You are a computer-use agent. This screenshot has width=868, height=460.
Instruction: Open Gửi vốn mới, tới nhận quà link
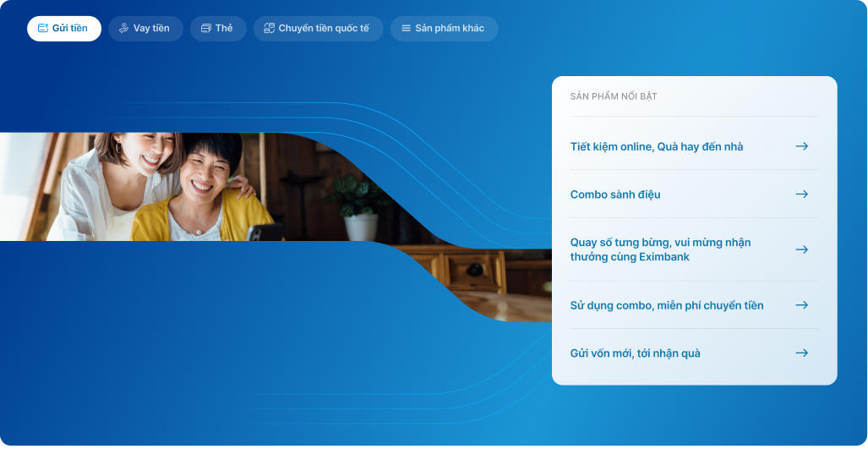(635, 353)
